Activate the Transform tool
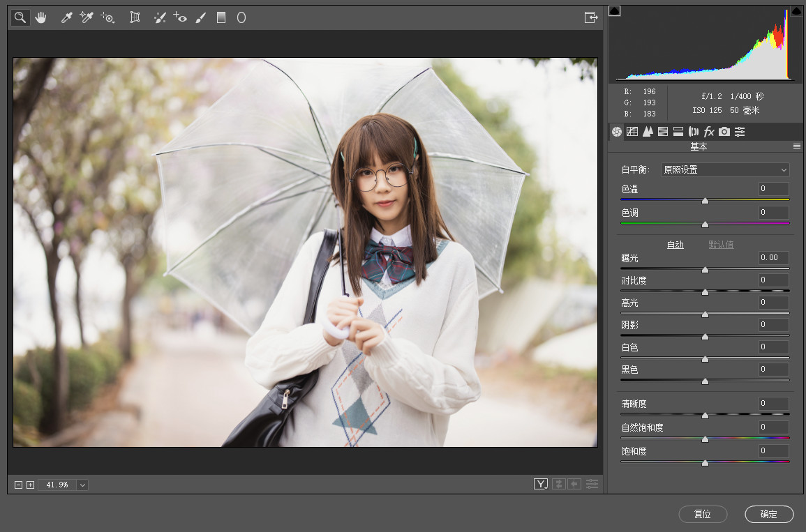The height and width of the screenshot is (532, 806). (x=135, y=18)
